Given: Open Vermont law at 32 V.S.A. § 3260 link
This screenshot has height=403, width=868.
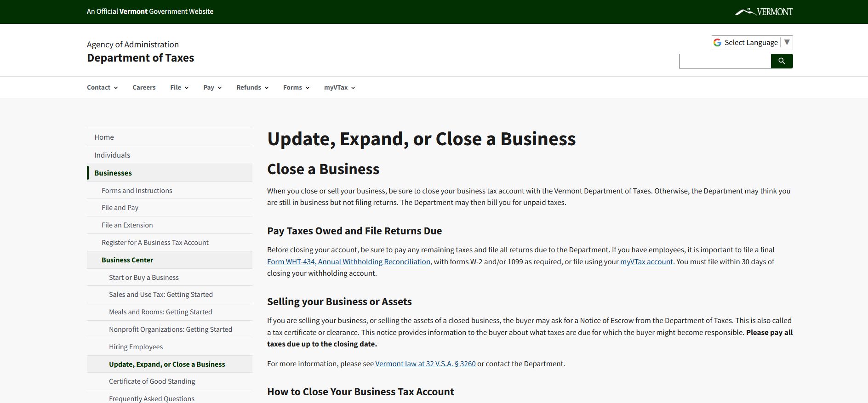Looking at the screenshot, I should click(425, 363).
